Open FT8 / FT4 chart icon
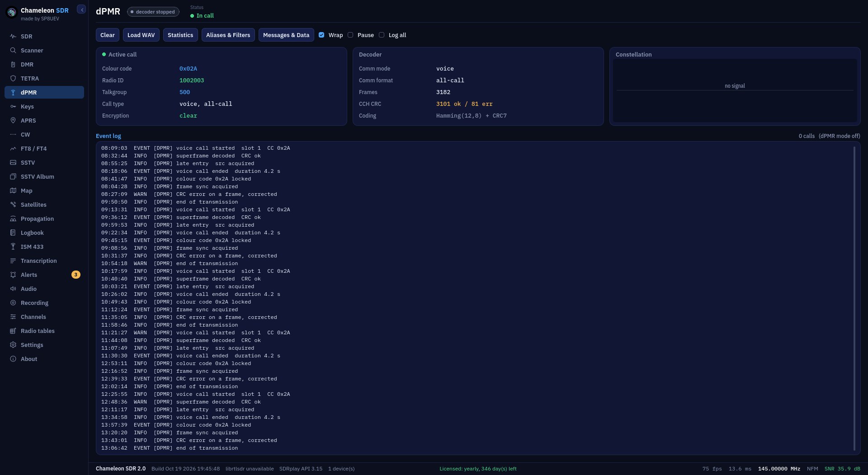The height and width of the screenshot is (475, 868). (13, 148)
